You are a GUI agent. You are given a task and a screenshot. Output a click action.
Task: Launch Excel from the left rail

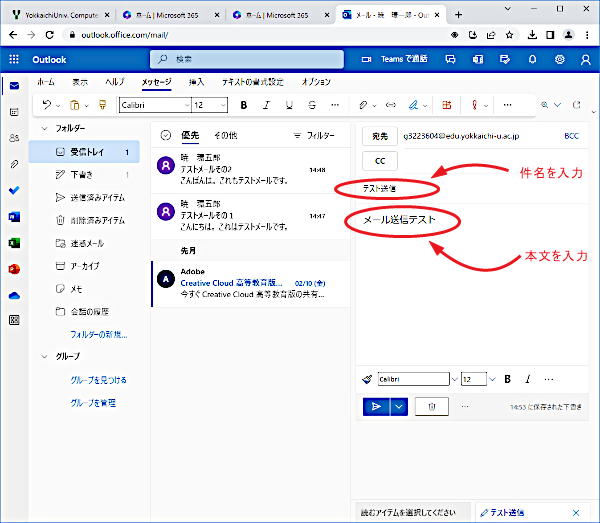point(14,243)
